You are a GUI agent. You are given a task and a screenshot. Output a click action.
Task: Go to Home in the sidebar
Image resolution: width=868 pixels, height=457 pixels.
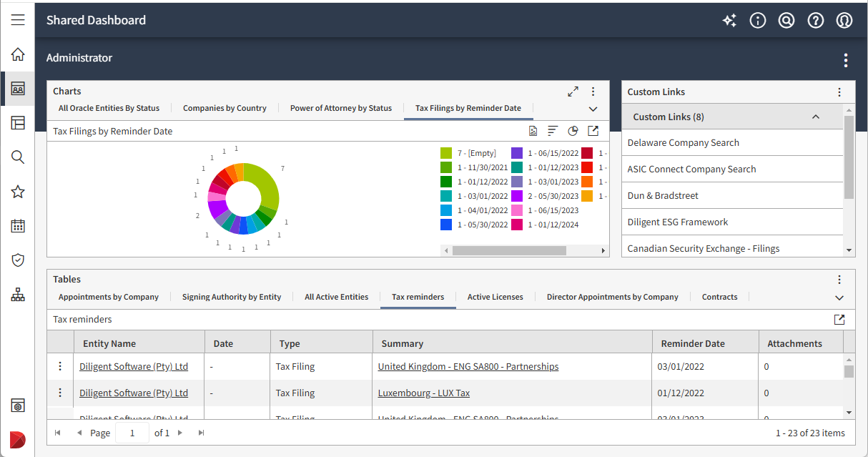pos(18,54)
